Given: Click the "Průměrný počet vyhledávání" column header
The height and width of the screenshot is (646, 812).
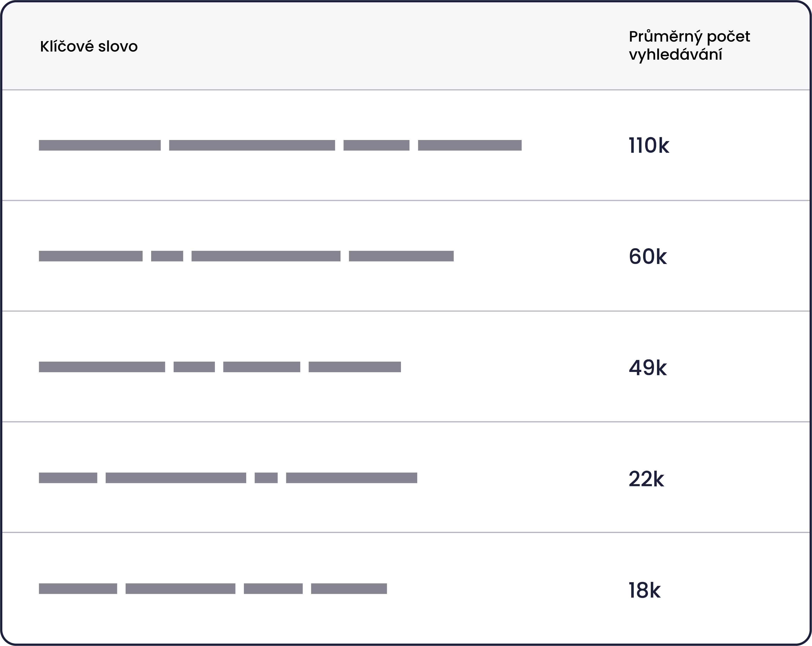Looking at the screenshot, I should pyautogui.click(x=689, y=46).
